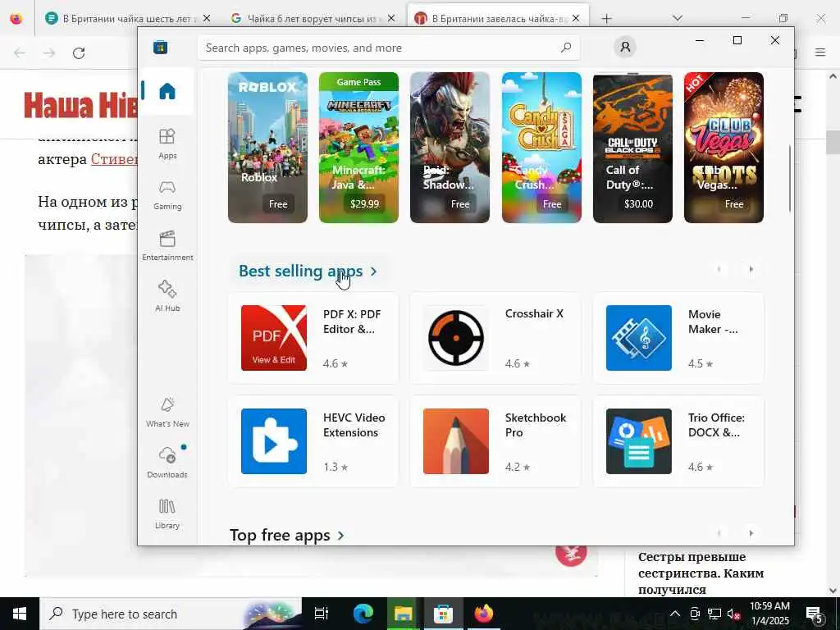Go to next Best selling apps page arrow
The image size is (840, 630).
(x=751, y=269)
